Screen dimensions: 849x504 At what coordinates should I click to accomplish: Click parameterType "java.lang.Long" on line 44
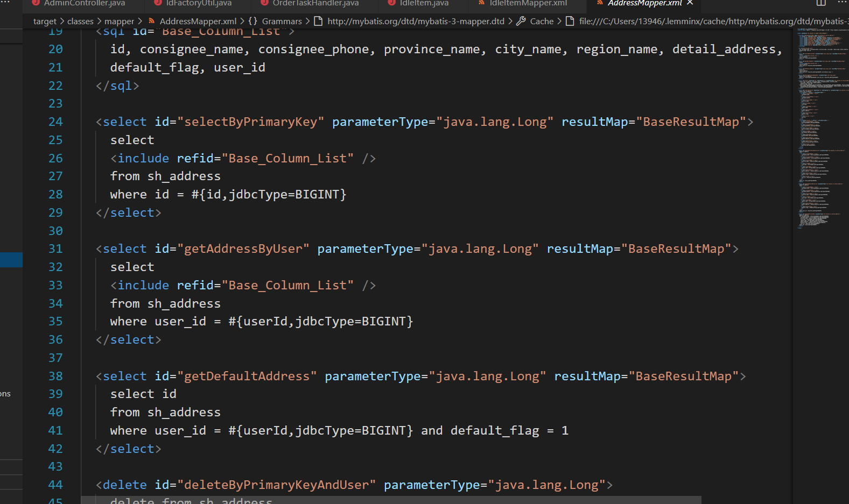coord(494,485)
